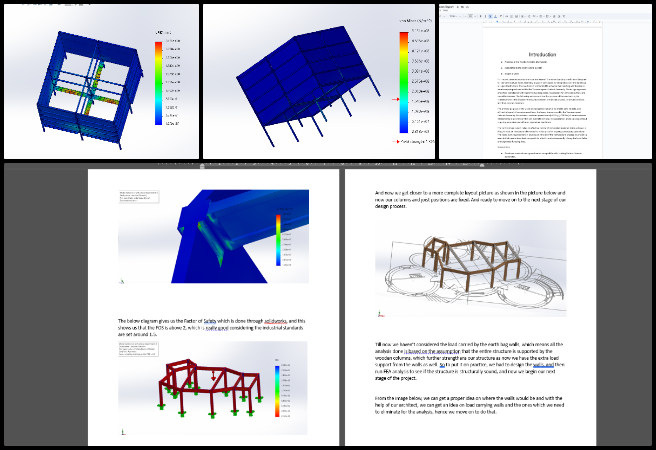Select the grid frame stress simulation image
Viewport: 656px width, 450px height.
[100, 81]
